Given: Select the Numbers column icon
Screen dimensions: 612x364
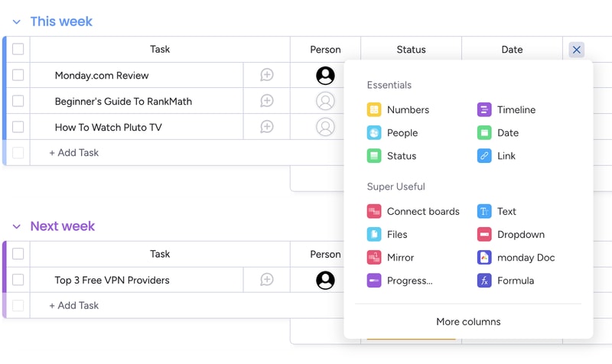Looking at the screenshot, I should [374, 109].
